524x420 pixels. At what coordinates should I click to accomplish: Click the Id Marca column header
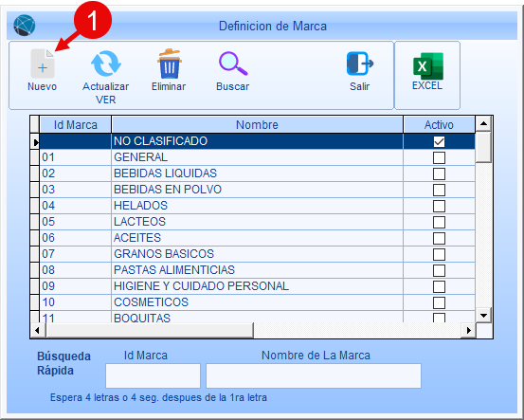(75, 124)
